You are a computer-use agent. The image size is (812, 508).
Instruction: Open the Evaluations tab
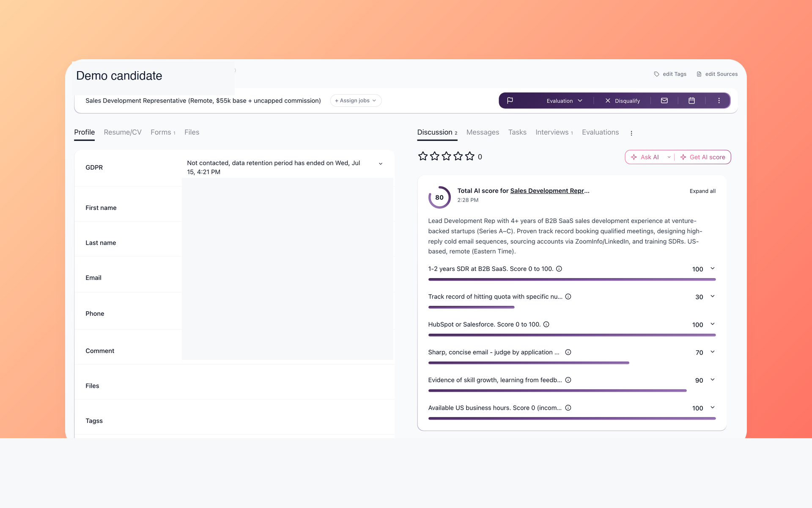(600, 133)
